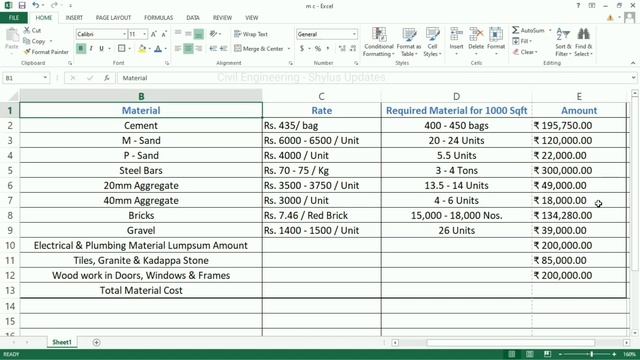The width and height of the screenshot is (640, 360).
Task: Open the font name dropdown Calibri
Action: click(x=124, y=34)
